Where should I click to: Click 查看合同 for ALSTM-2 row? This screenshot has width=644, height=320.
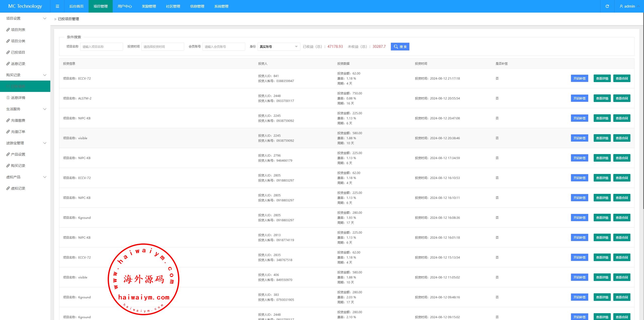click(622, 98)
